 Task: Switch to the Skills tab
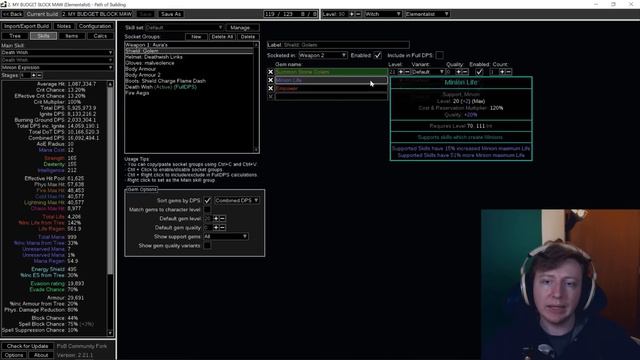(x=43, y=36)
